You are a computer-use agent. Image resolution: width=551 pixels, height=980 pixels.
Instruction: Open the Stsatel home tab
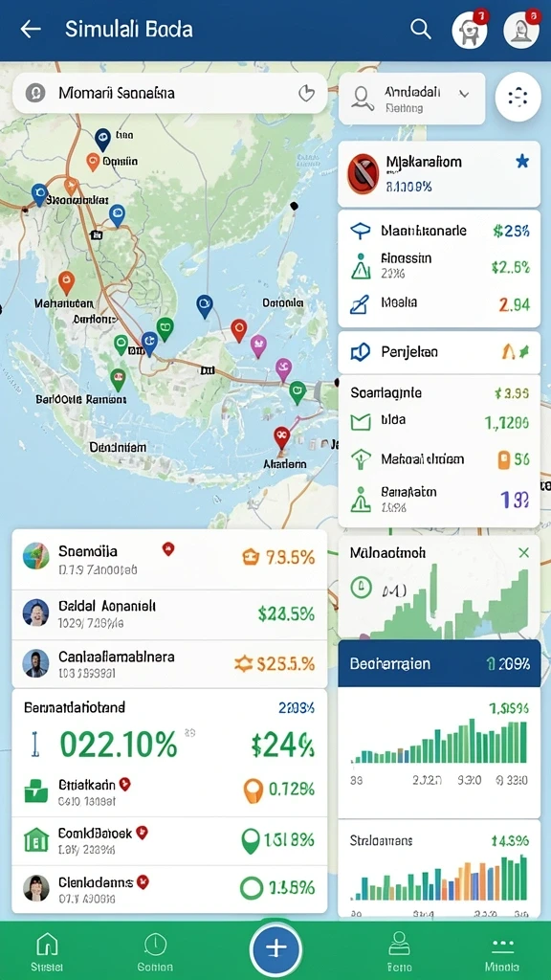(x=48, y=951)
